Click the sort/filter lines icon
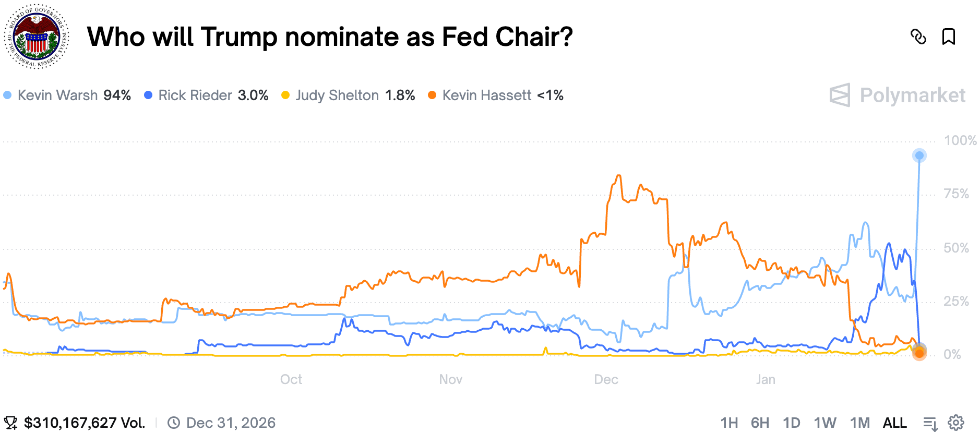980x432 pixels. [x=930, y=423]
